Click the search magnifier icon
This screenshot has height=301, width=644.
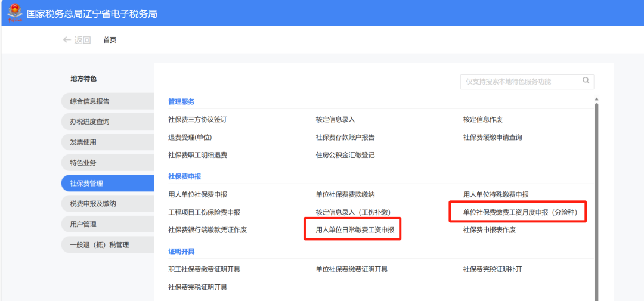(586, 80)
